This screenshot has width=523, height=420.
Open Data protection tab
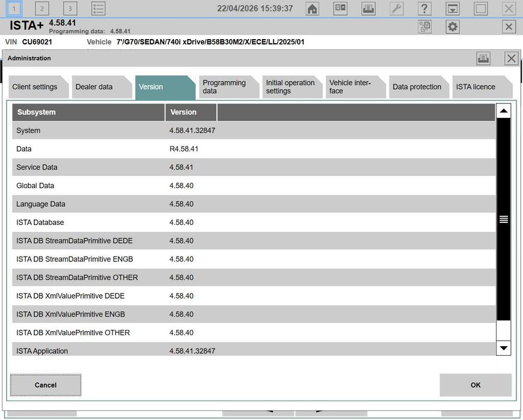(x=419, y=87)
